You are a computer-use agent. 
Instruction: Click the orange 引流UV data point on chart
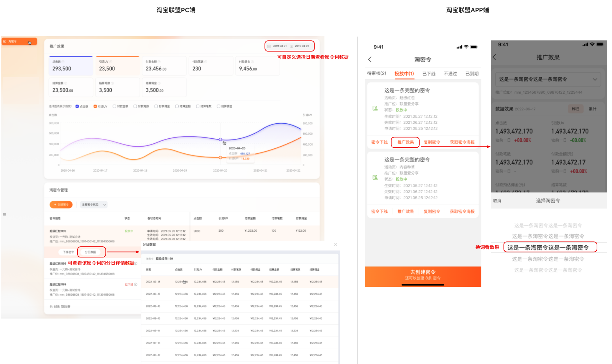pos(220,157)
